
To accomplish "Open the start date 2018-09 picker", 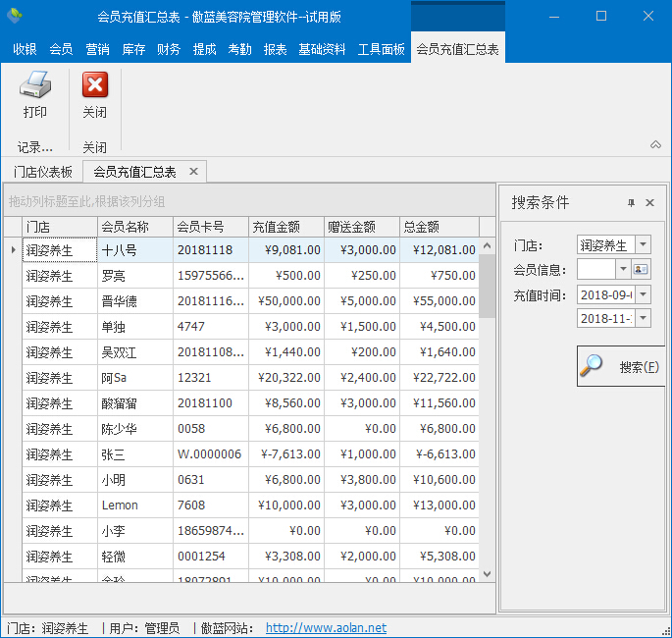I will (x=643, y=294).
